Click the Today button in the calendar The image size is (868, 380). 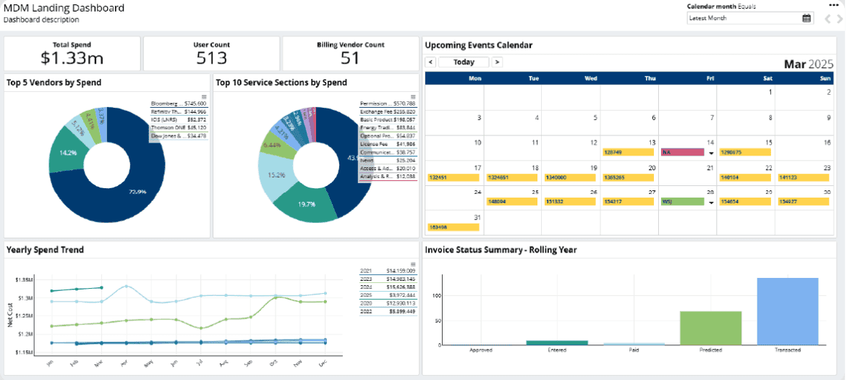tap(464, 62)
